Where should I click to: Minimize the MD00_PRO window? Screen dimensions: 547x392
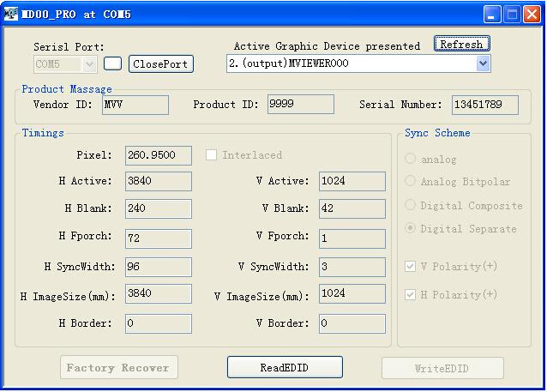tap(492, 14)
